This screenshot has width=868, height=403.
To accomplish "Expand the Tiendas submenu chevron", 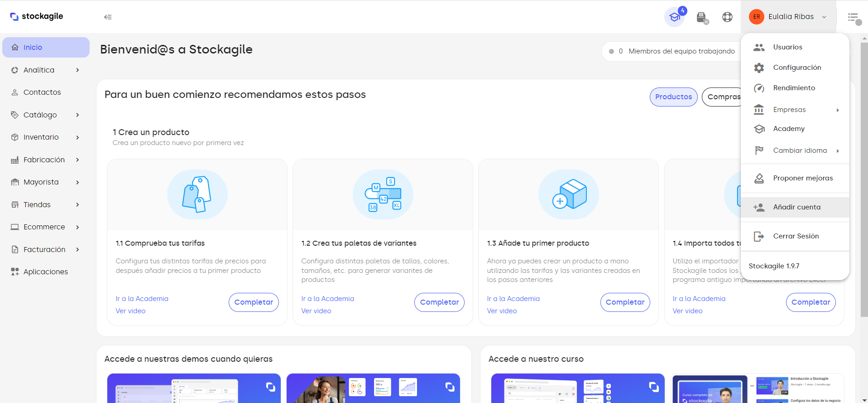I will pos(77,204).
